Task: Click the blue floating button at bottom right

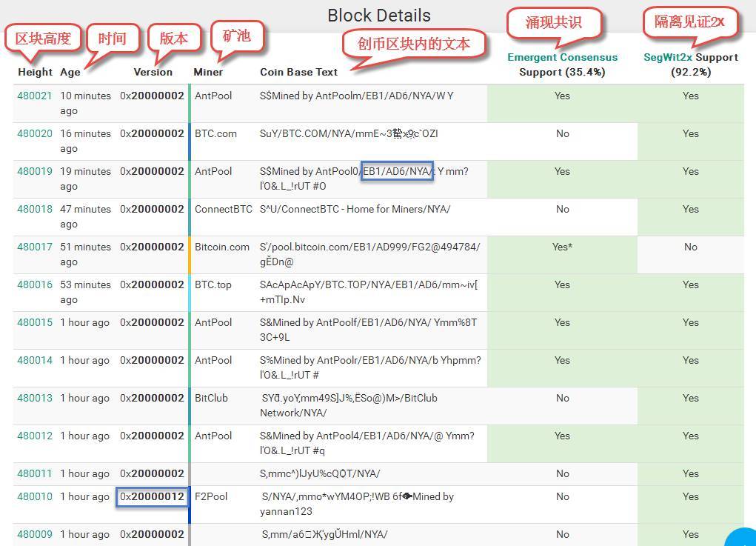Action: coord(741,538)
